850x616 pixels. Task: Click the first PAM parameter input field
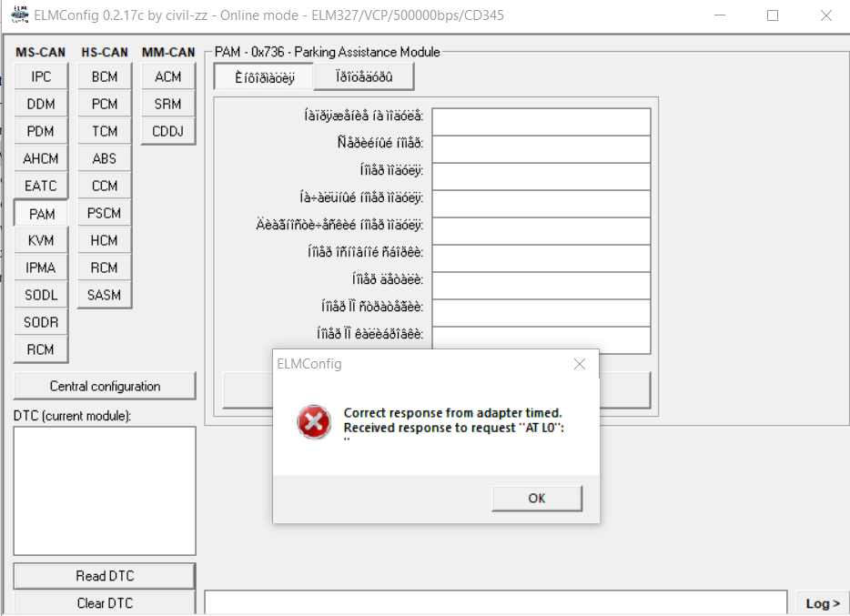pyautogui.click(x=541, y=121)
